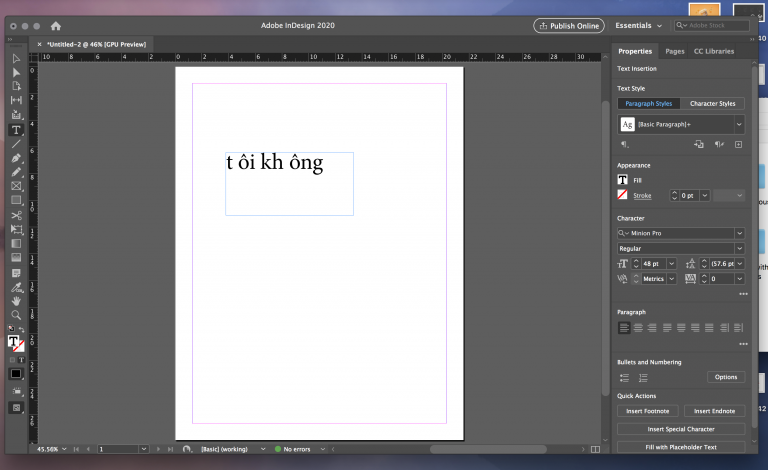This screenshot has width=768, height=470.
Task: Click bullets and numbering Options button
Action: tap(725, 377)
